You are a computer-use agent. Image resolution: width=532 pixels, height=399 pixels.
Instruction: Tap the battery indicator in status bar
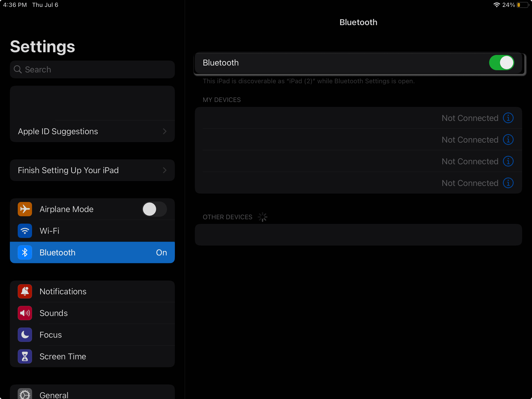[x=522, y=5]
